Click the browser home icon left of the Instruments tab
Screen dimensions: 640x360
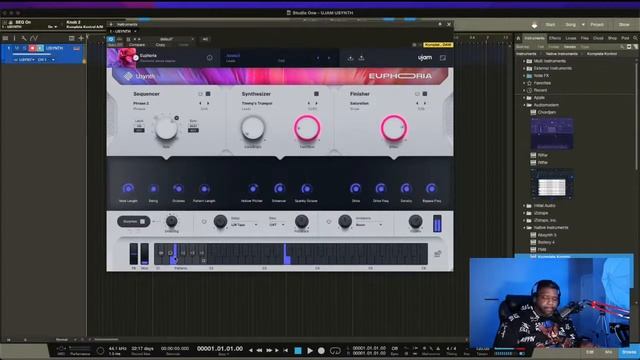(x=519, y=38)
